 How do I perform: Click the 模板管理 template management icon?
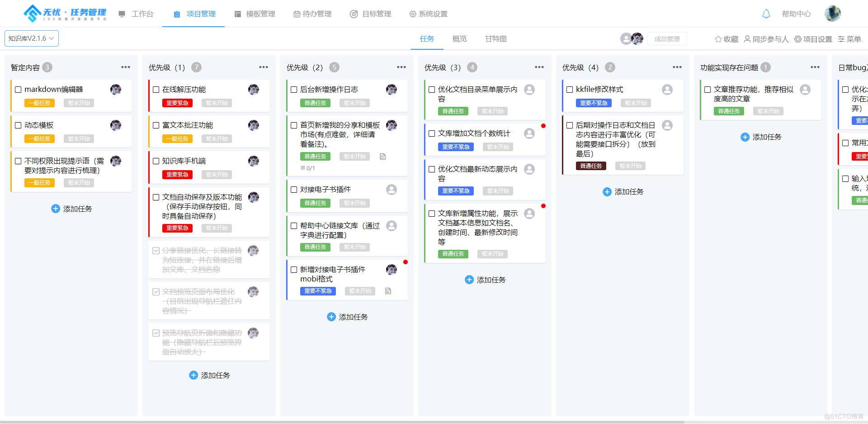coord(237,14)
